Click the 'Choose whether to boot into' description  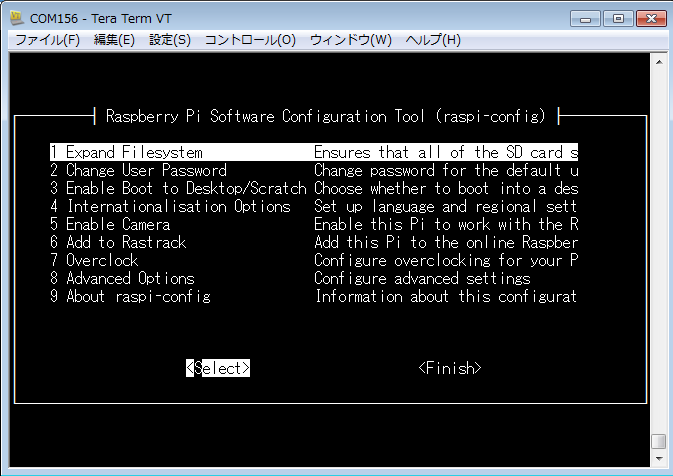click(446, 188)
